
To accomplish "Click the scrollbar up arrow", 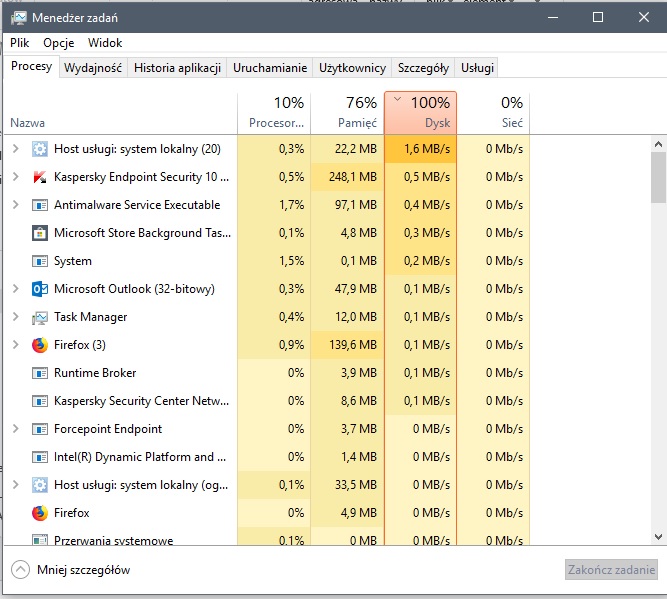I will [658, 144].
